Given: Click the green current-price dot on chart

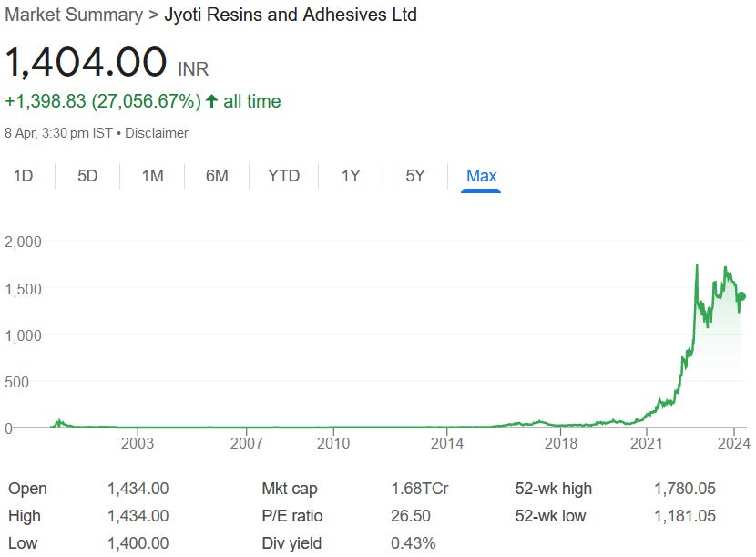Looking at the screenshot, I should (x=741, y=296).
